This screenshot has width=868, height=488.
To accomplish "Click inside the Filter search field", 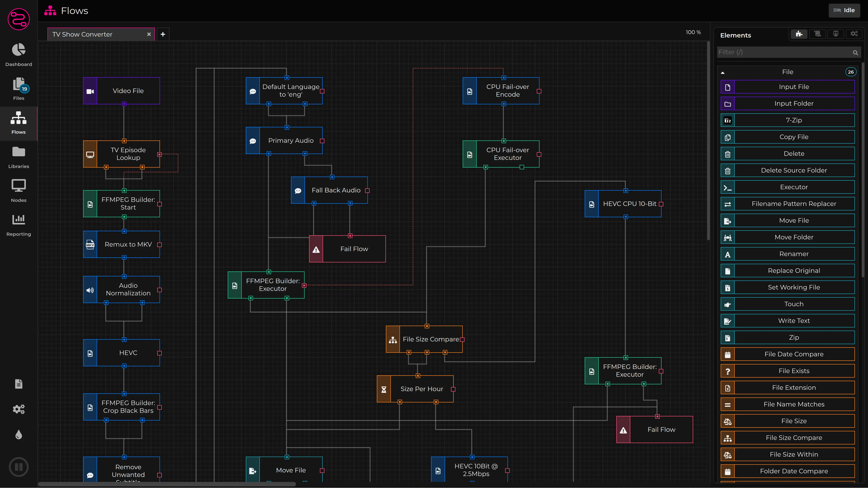I will [x=775, y=52].
